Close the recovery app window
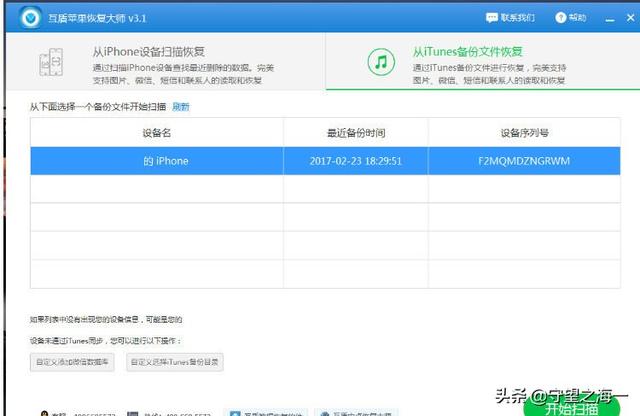 630,18
